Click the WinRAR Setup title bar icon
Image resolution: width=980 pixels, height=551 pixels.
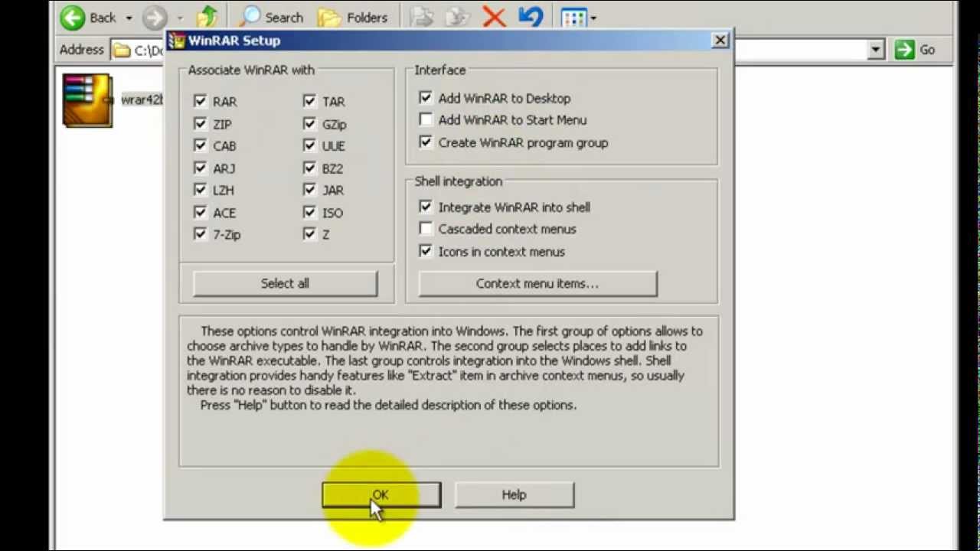(x=177, y=41)
